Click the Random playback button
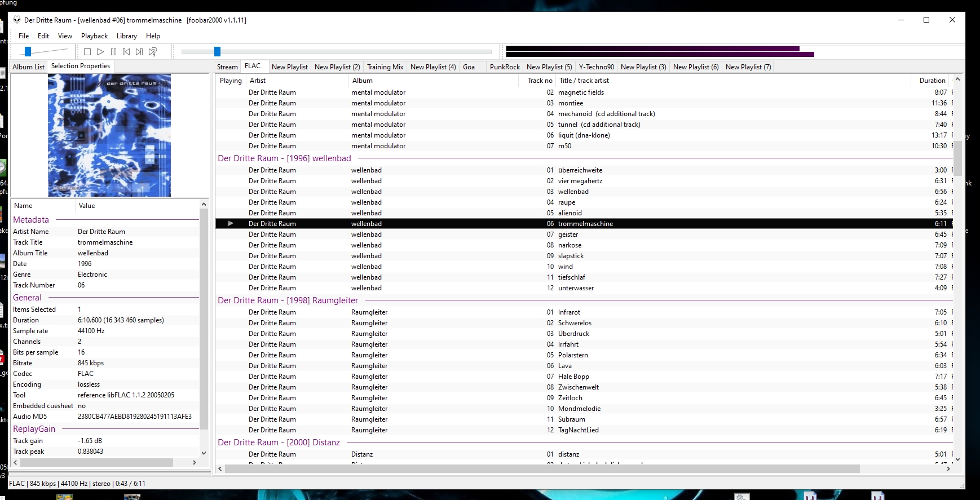Screen dimensions: 980x500 coord(152,52)
